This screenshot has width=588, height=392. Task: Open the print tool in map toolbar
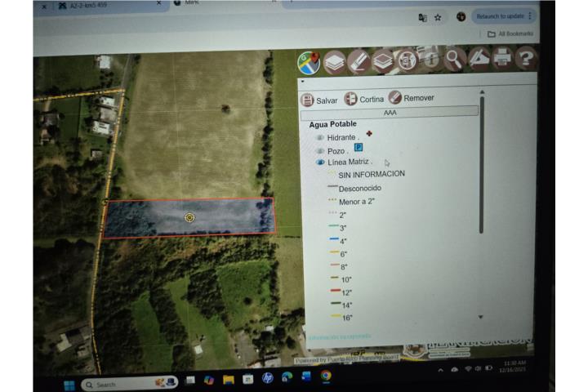coord(502,58)
